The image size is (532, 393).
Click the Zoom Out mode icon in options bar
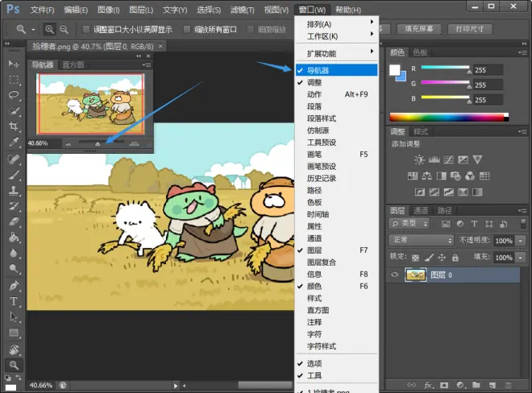pos(64,30)
